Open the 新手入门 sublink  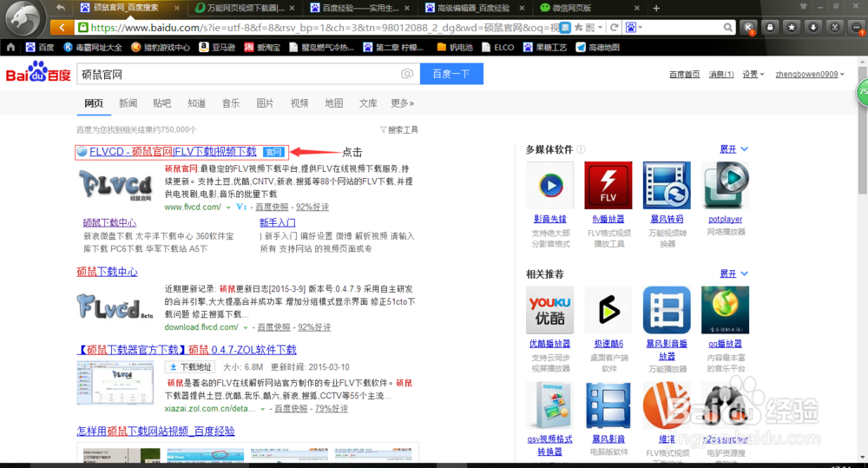[278, 222]
